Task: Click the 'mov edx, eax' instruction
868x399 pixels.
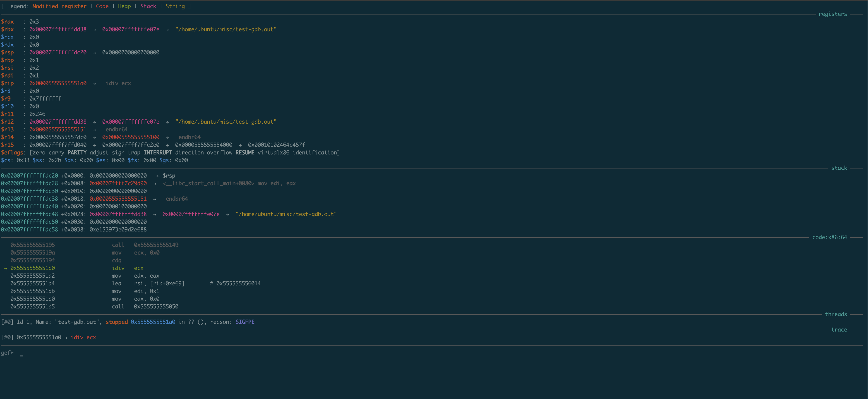Action: pos(136,276)
